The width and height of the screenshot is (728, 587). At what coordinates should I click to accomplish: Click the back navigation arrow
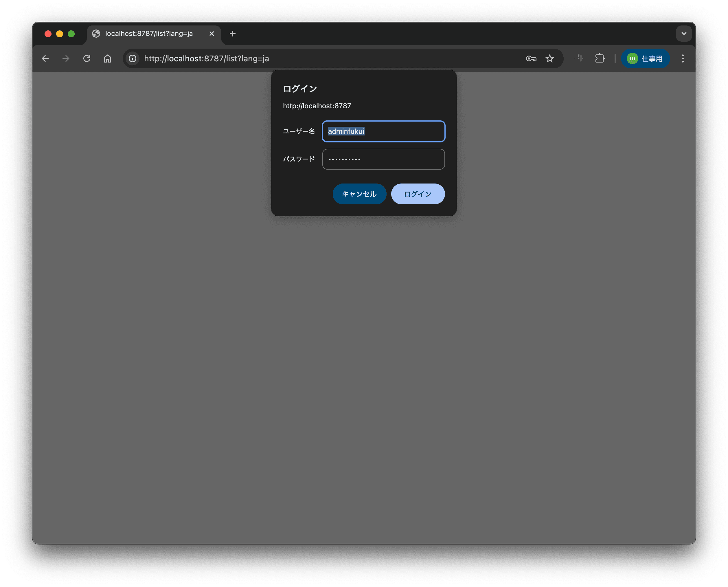pos(45,58)
